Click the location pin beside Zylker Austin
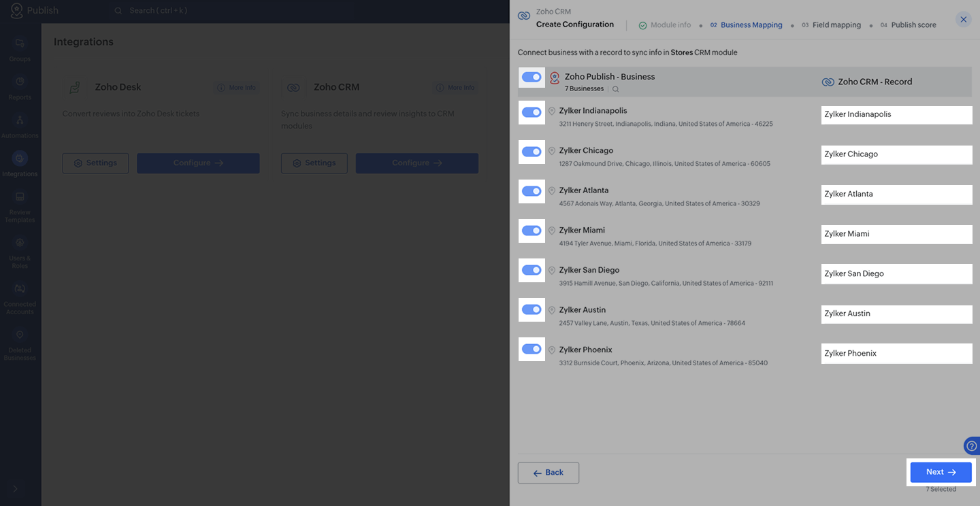980x506 pixels. [552, 310]
